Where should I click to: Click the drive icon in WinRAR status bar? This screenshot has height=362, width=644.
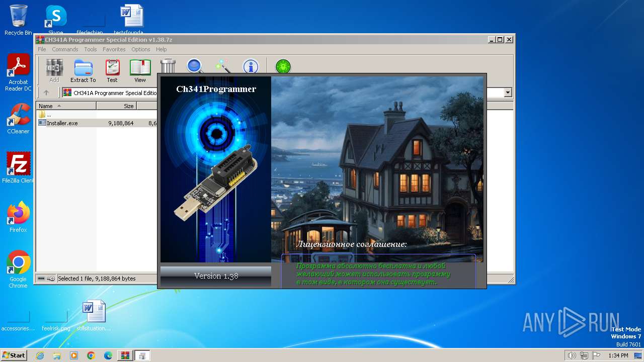[41, 279]
